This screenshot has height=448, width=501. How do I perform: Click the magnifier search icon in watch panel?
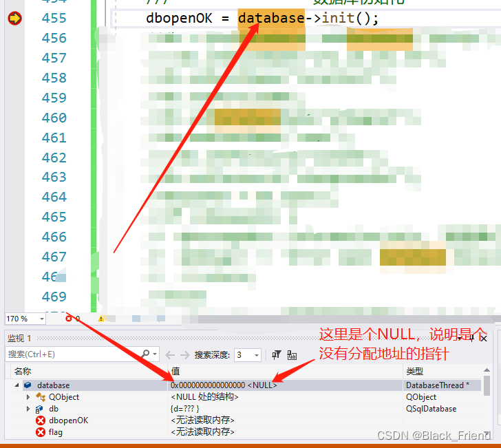(146, 354)
